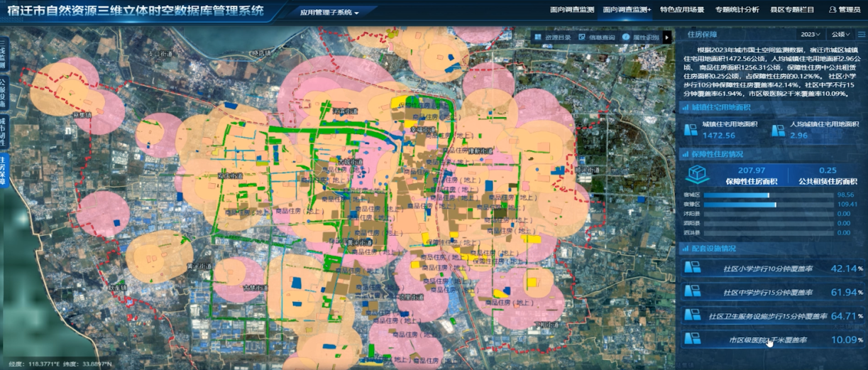Click the 信息查询 information query tool
The image size is (868, 370).
595,37
